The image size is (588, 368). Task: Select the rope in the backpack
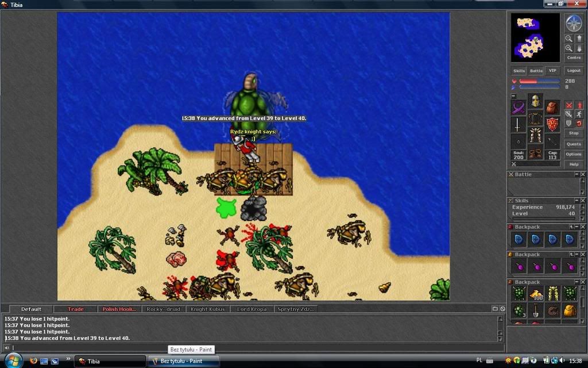point(553,311)
